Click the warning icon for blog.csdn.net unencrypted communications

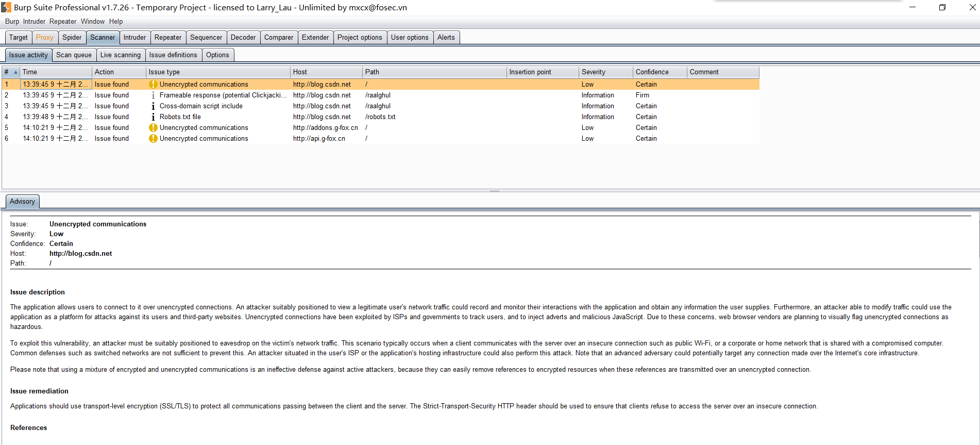153,84
